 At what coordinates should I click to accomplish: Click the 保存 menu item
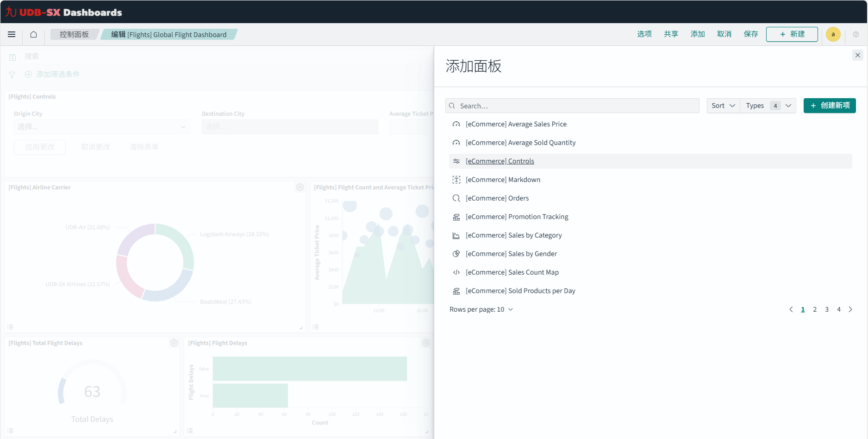click(x=750, y=34)
